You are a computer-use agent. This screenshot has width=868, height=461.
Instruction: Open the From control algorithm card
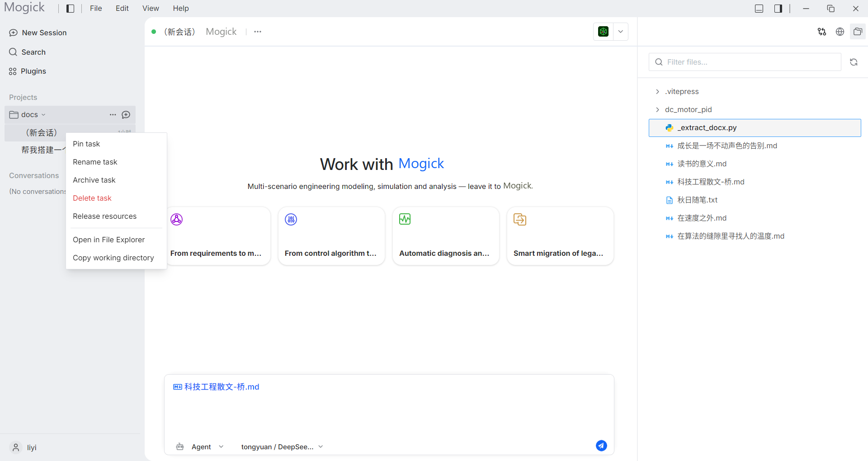(331, 236)
